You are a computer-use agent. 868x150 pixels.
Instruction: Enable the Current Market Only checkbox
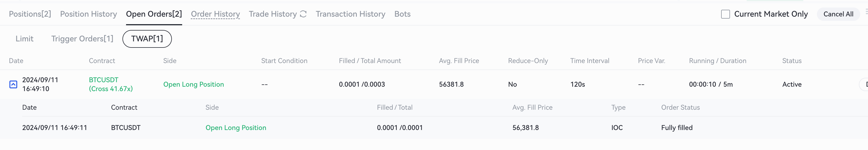click(x=726, y=14)
